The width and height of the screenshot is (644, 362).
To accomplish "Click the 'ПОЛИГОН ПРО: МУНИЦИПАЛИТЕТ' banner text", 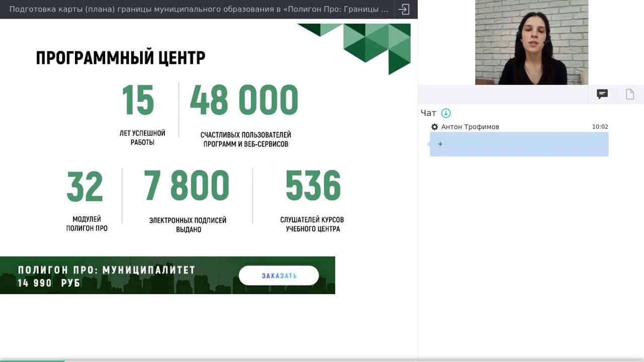I will (107, 270).
